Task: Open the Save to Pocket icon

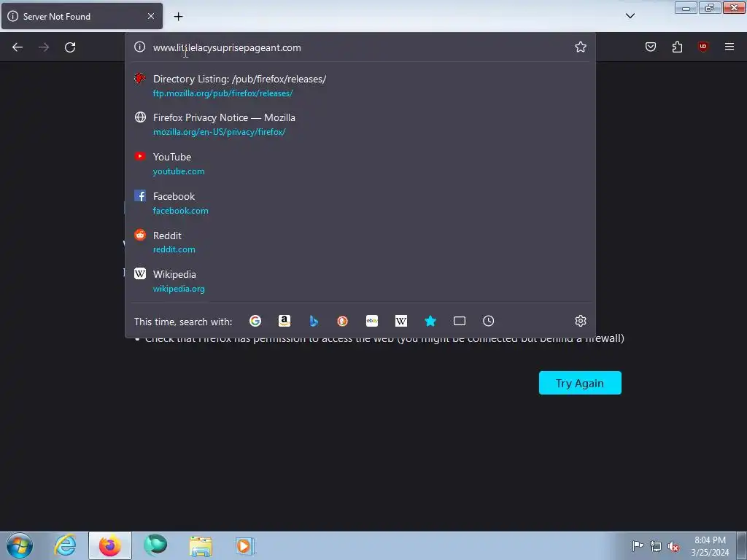Action: click(x=650, y=47)
